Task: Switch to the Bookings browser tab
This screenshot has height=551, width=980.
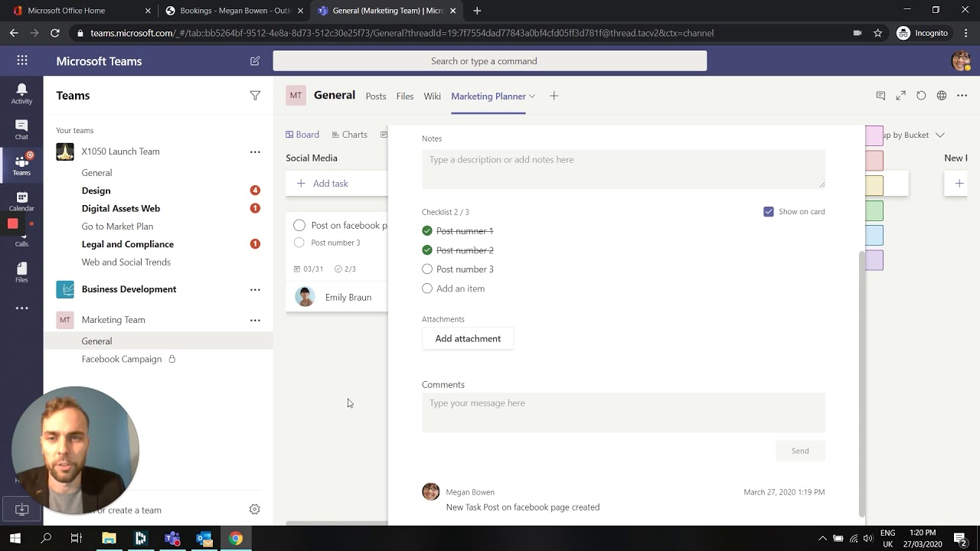Action: [x=234, y=11]
